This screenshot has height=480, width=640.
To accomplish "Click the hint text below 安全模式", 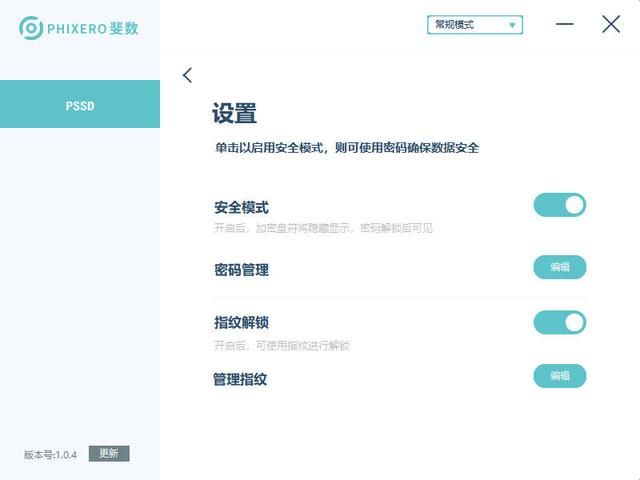I will (x=323, y=228).
